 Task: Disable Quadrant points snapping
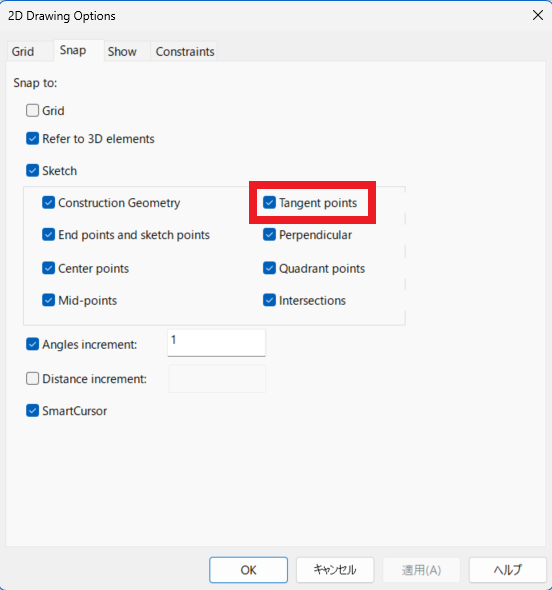pyautogui.click(x=269, y=268)
